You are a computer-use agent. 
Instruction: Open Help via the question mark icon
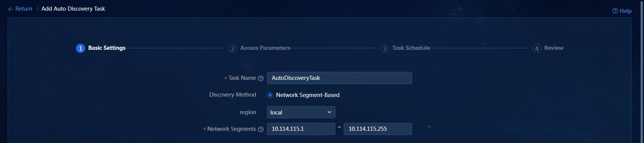(x=615, y=11)
